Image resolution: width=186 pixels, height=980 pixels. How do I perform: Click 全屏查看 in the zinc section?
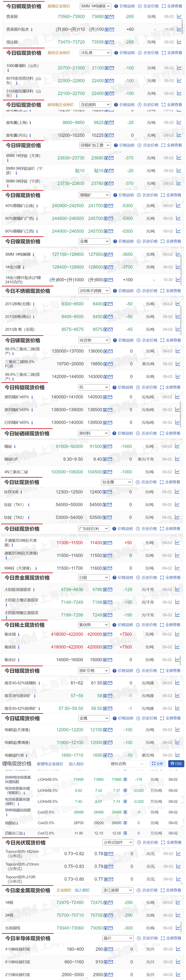pyautogui.click(x=172, y=145)
